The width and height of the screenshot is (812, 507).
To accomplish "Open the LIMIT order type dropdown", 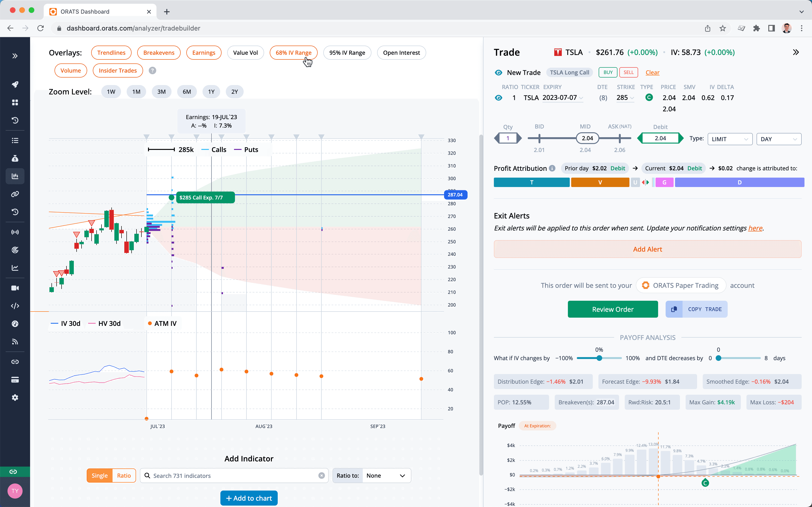I will [730, 139].
